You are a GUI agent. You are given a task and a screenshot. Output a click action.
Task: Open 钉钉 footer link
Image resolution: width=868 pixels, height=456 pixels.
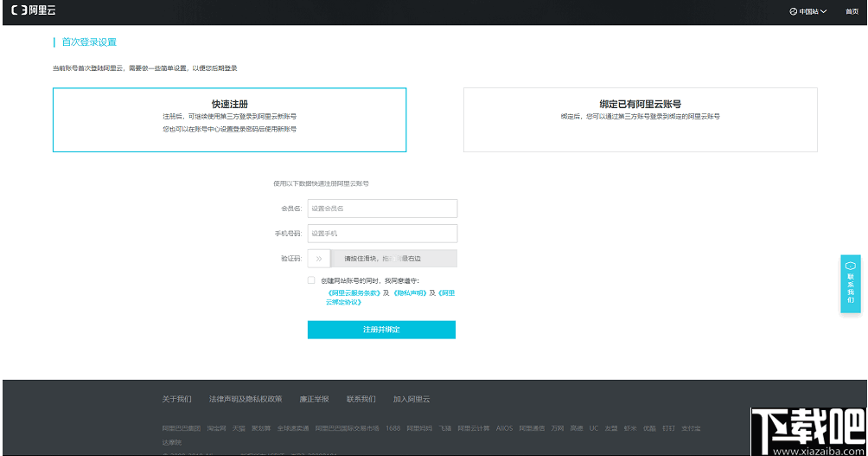[668, 428]
